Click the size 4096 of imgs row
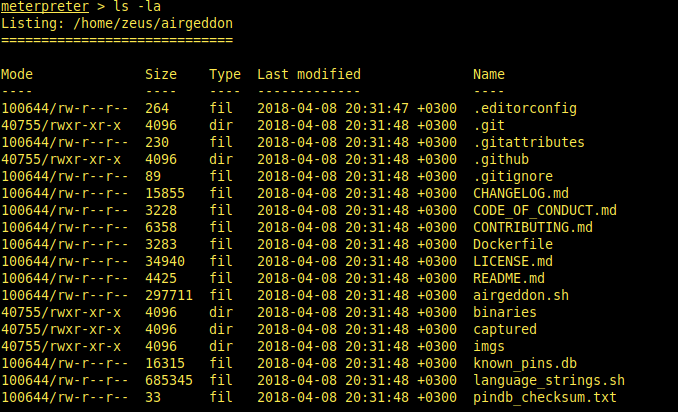 161,347
